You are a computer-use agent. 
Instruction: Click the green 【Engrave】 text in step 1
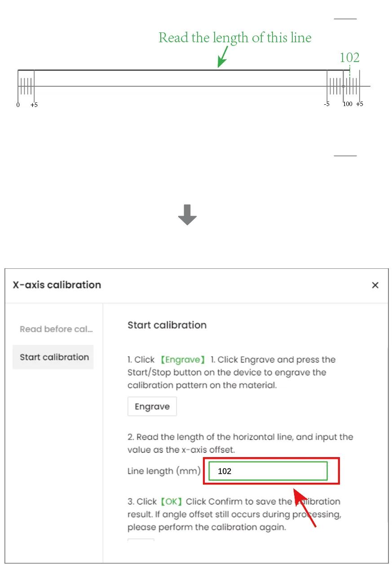click(183, 360)
